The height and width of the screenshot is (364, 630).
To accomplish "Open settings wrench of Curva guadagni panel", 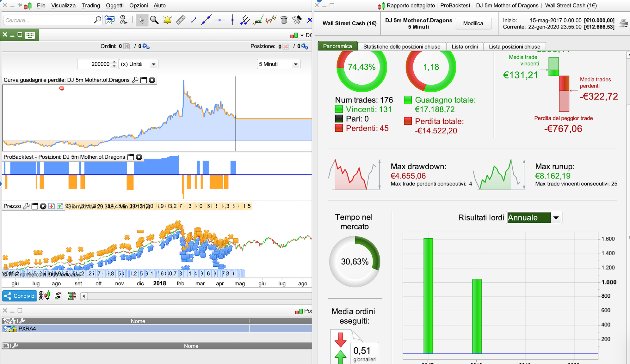I will click(135, 80).
